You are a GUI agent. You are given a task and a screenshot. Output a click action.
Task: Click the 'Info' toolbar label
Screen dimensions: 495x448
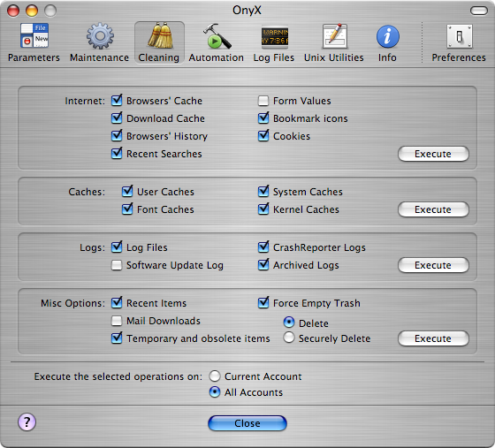387,57
